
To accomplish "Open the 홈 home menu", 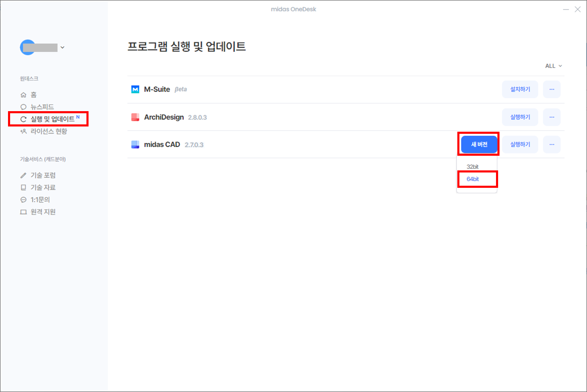I will (x=33, y=95).
